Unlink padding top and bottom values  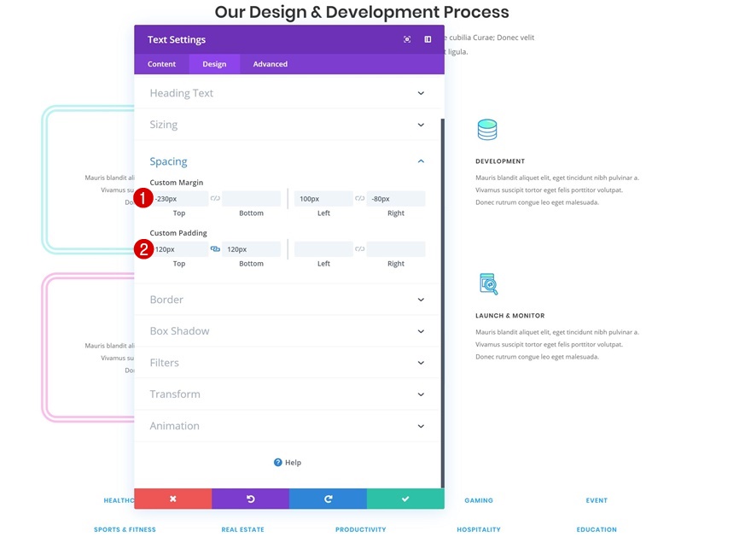[215, 249]
